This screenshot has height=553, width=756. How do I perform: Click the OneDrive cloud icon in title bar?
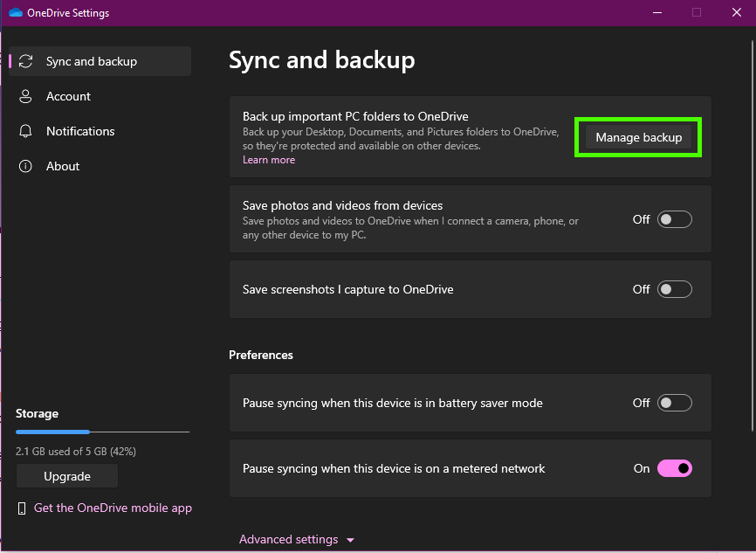click(15, 13)
